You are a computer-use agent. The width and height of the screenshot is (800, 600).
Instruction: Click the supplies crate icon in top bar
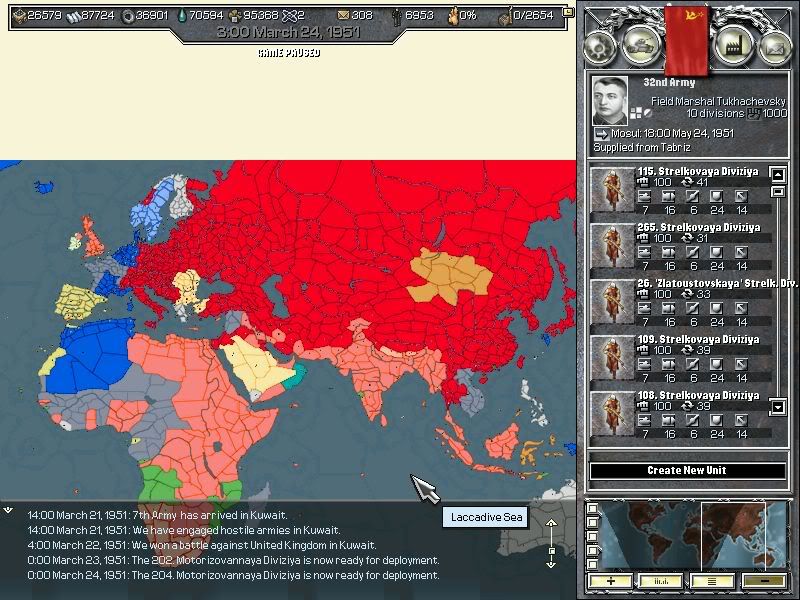pyautogui.click(x=19, y=16)
